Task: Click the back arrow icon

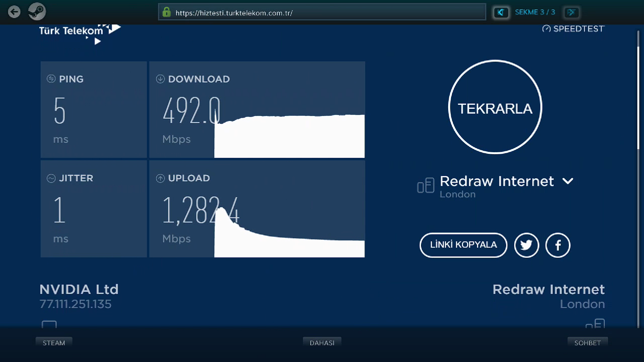Action: click(14, 12)
